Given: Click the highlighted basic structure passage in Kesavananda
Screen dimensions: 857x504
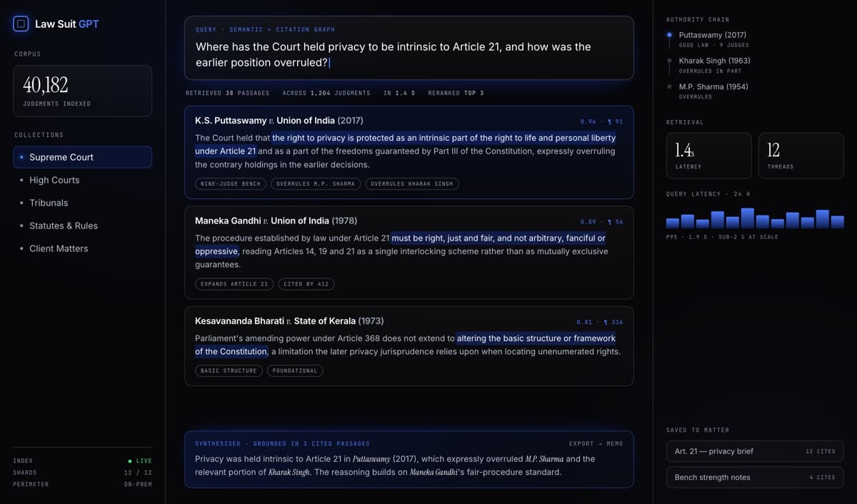Looking at the screenshot, I should pyautogui.click(x=406, y=345).
